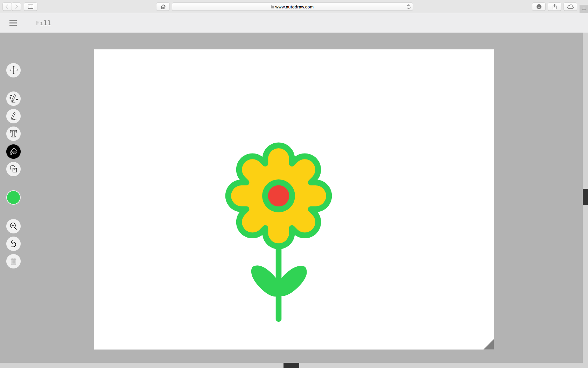Select the AutoDraw magic pencil tool

[13, 98]
